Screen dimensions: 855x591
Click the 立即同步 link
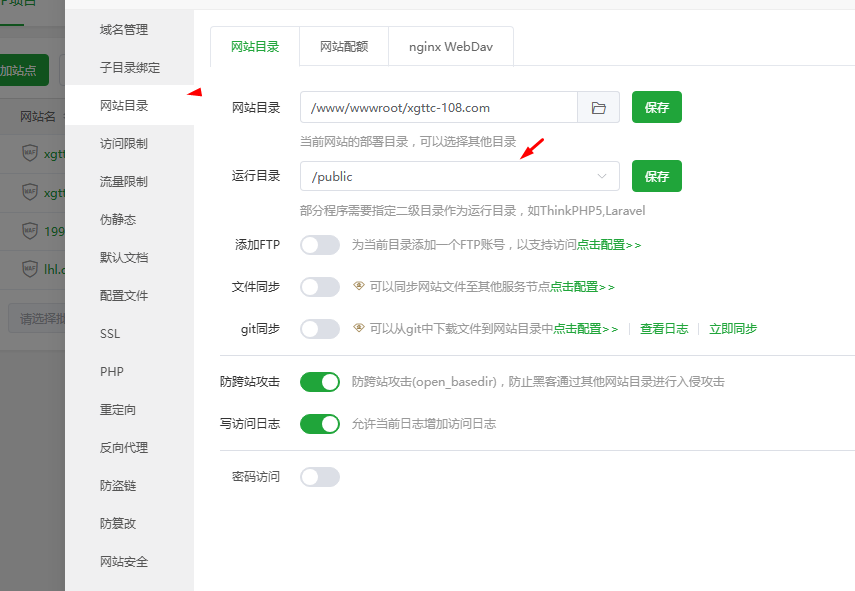(x=733, y=329)
